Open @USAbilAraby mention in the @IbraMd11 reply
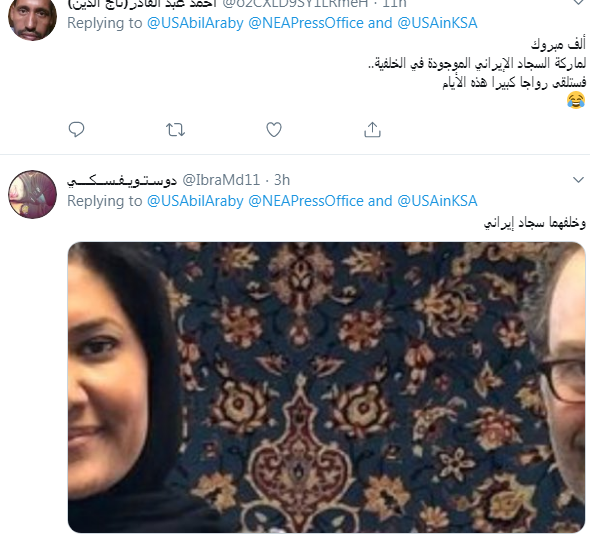This screenshot has height=541, width=590. point(195,201)
